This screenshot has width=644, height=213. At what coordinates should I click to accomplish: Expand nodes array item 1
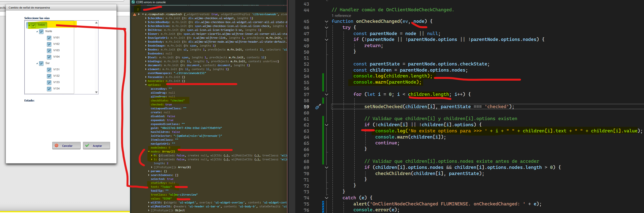[x=152, y=160]
